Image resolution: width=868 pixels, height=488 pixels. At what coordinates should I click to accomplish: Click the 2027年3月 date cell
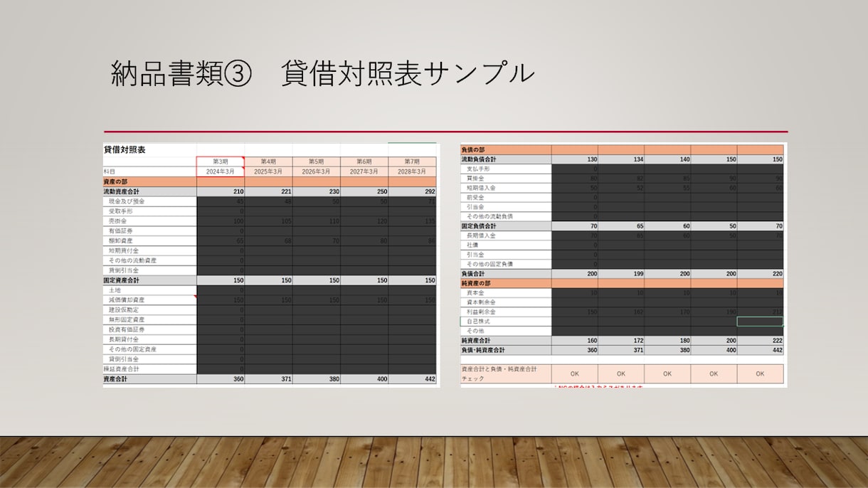pos(364,171)
